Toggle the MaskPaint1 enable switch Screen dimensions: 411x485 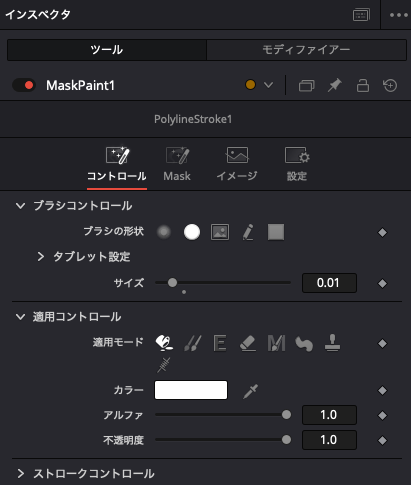tap(24, 85)
